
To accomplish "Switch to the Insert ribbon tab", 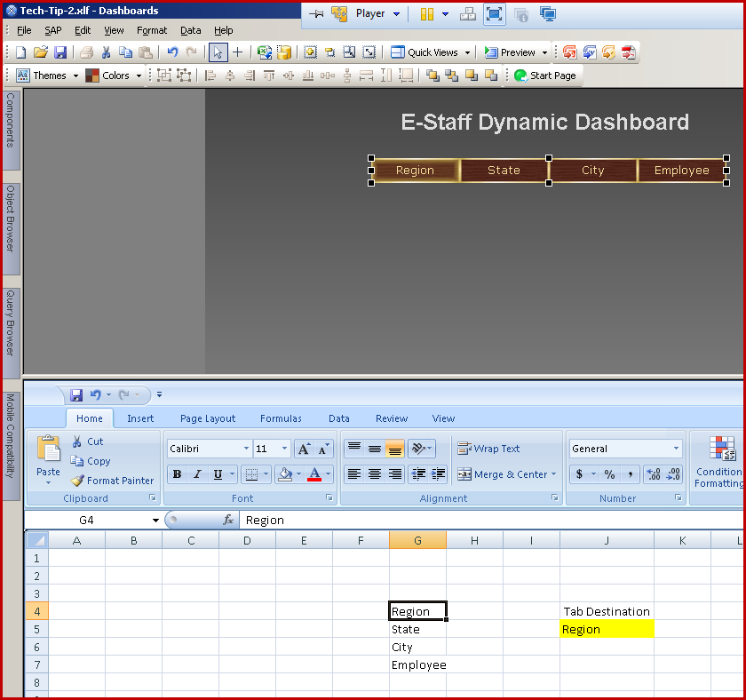I will click(140, 418).
